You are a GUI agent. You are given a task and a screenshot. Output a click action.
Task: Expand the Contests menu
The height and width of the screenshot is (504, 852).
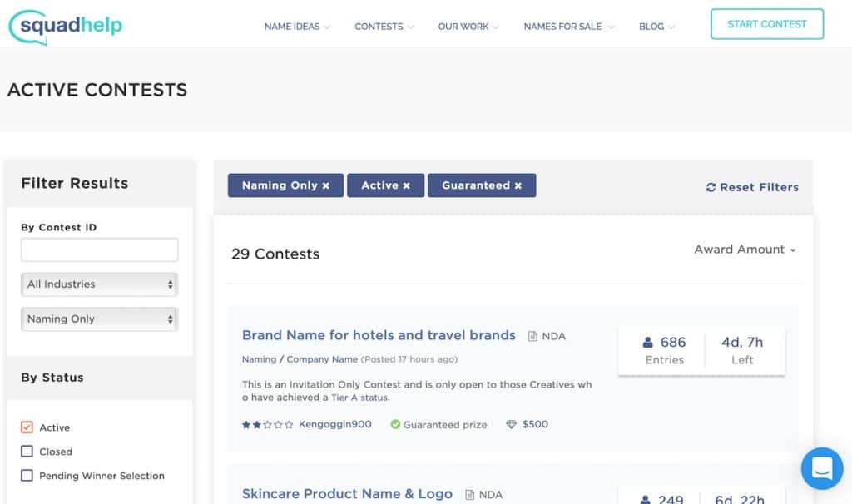[384, 27]
